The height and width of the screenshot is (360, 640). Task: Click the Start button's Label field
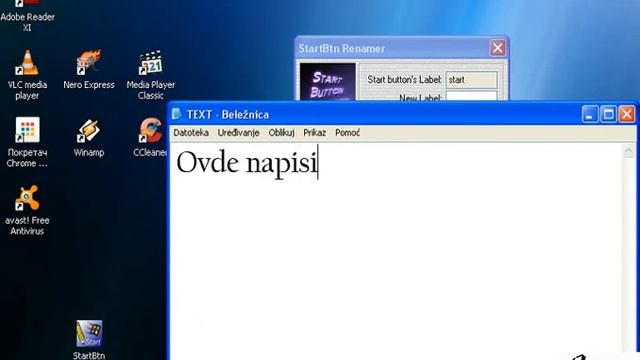point(471,80)
